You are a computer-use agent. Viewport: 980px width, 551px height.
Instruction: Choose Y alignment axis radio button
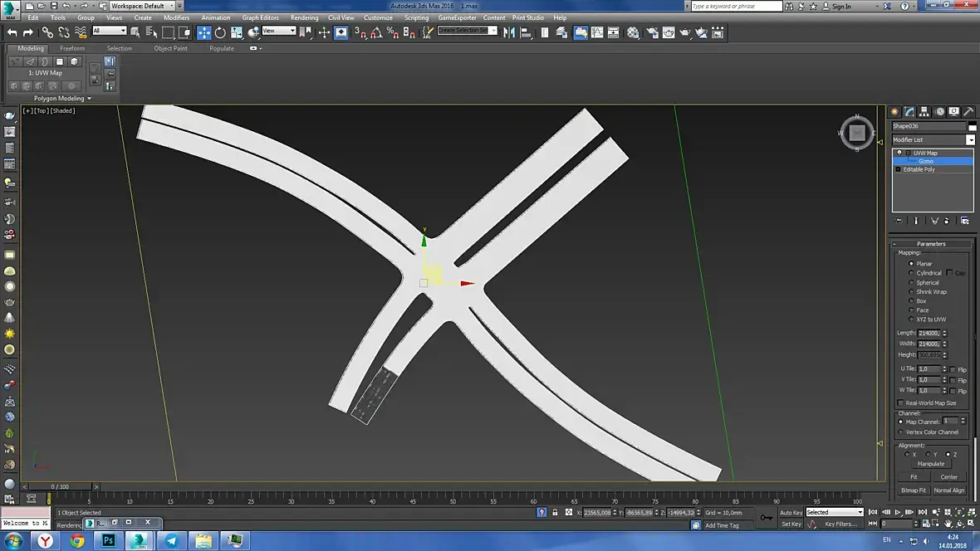pos(927,455)
